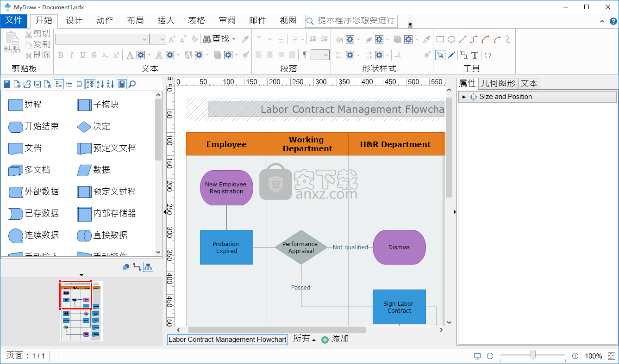
Task: Choose the straight Line tool
Action: pyautogui.click(x=463, y=39)
